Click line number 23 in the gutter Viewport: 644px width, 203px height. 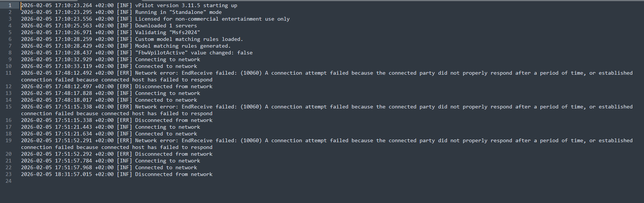tap(9, 174)
